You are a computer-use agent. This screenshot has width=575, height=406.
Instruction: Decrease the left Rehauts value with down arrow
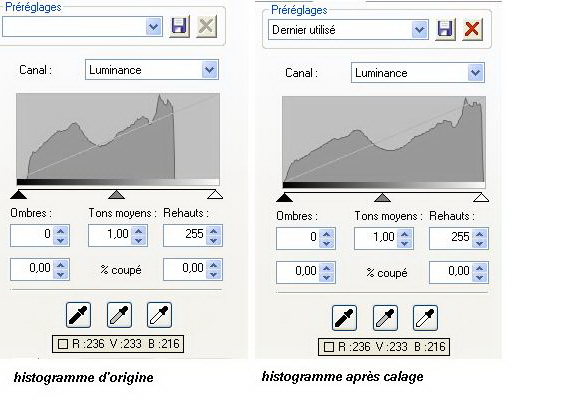213,240
